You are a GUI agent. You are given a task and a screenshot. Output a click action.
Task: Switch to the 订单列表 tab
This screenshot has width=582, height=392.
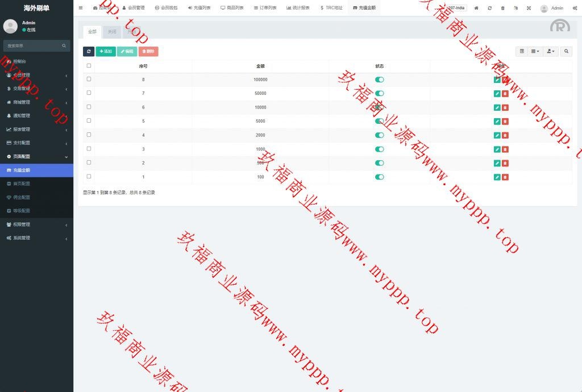[x=265, y=8]
